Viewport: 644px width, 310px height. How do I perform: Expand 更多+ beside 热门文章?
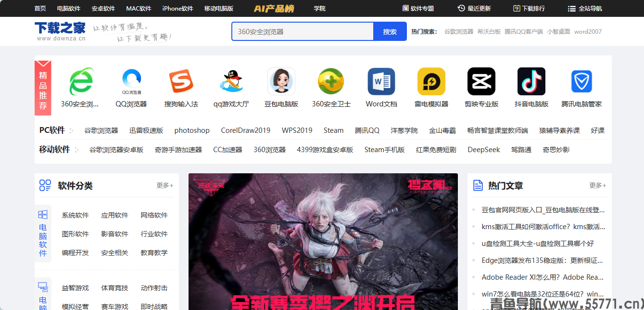pos(598,185)
